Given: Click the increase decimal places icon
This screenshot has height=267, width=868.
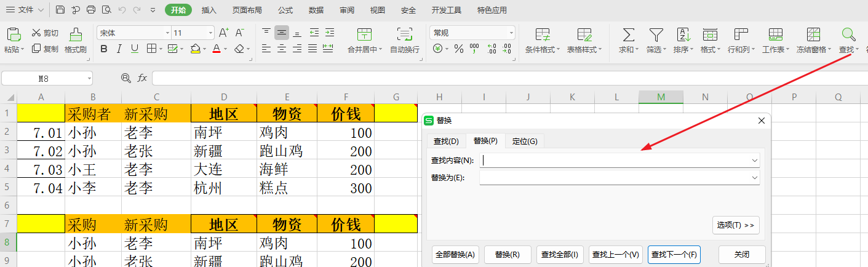Looking at the screenshot, I should (x=492, y=49).
